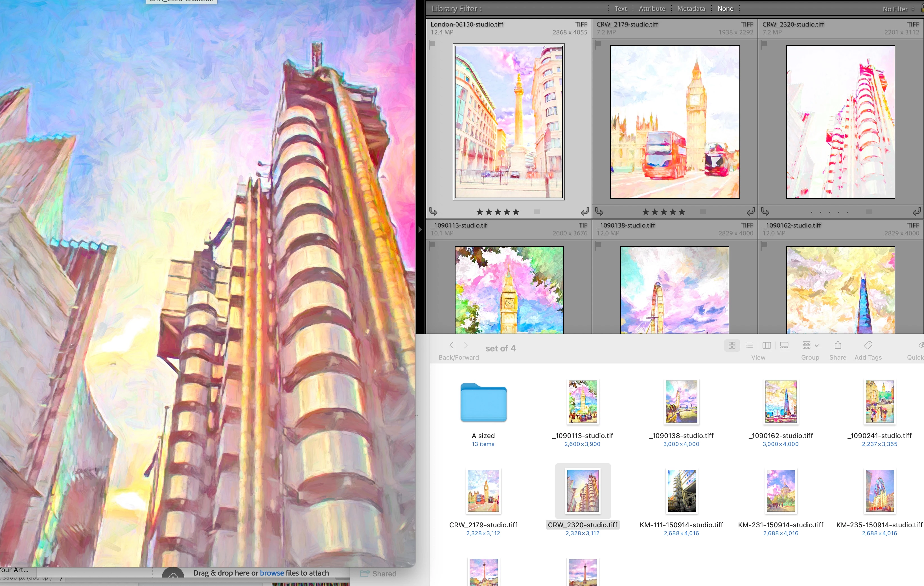Switch Finder to gallery view

784,346
